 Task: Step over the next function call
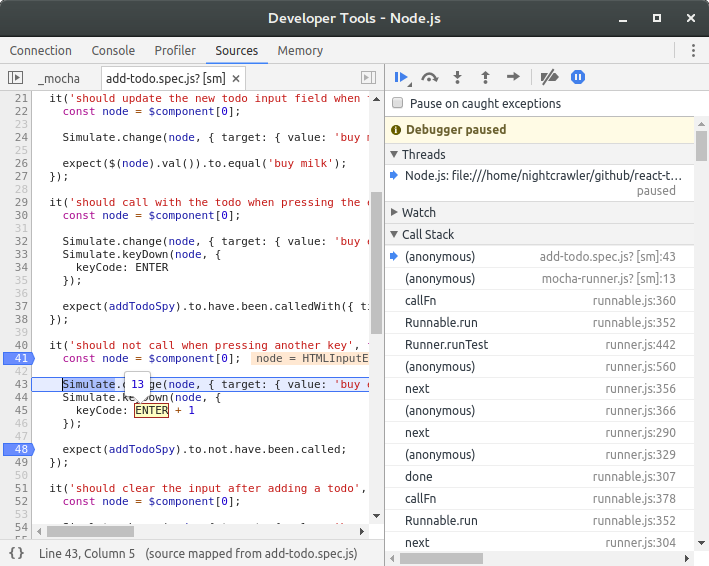pyautogui.click(x=430, y=78)
